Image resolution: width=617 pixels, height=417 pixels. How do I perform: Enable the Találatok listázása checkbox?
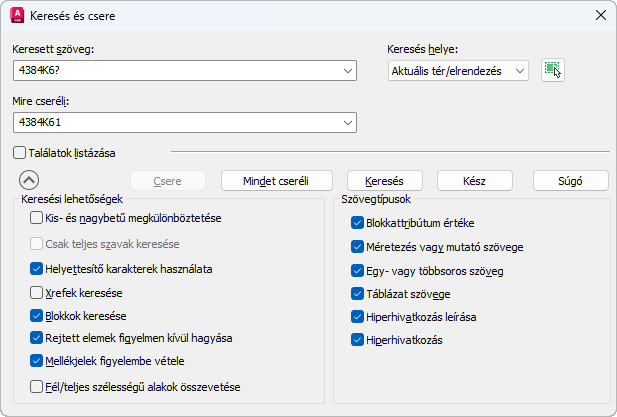pos(20,153)
